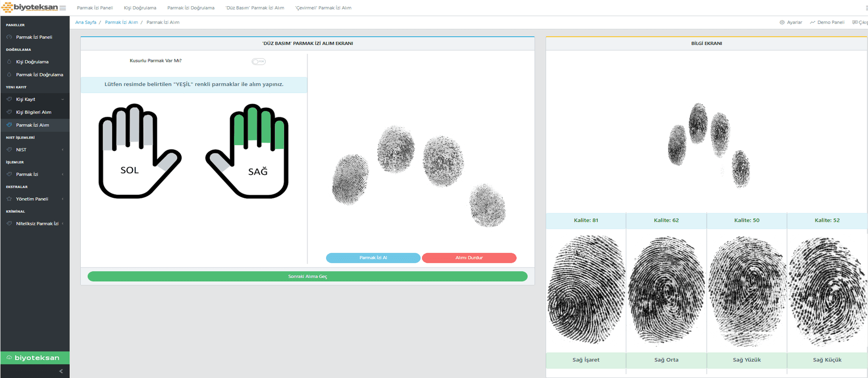Viewport: 868px width, 378px height.
Task: Click the red Alımı Durdur button
Action: (469, 258)
